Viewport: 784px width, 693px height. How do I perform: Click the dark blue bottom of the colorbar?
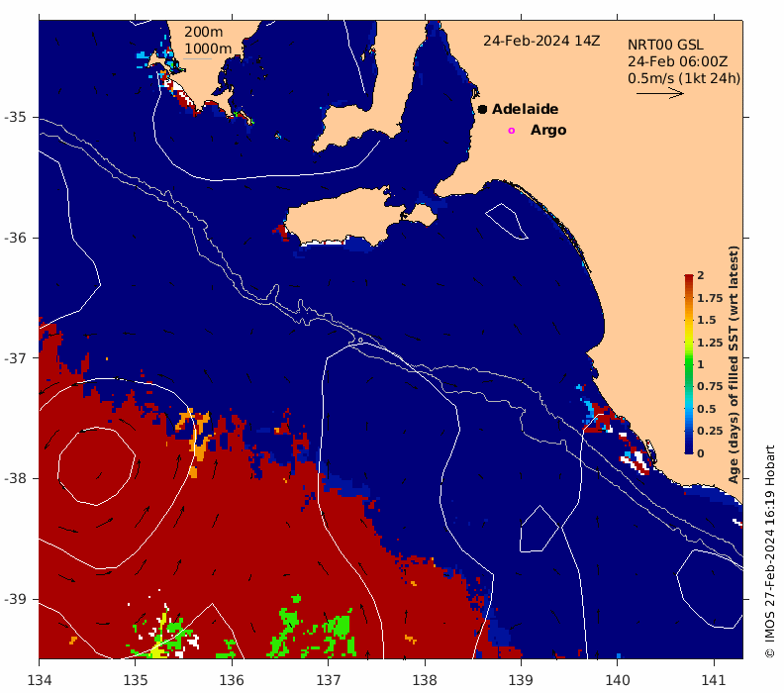pyautogui.click(x=689, y=447)
